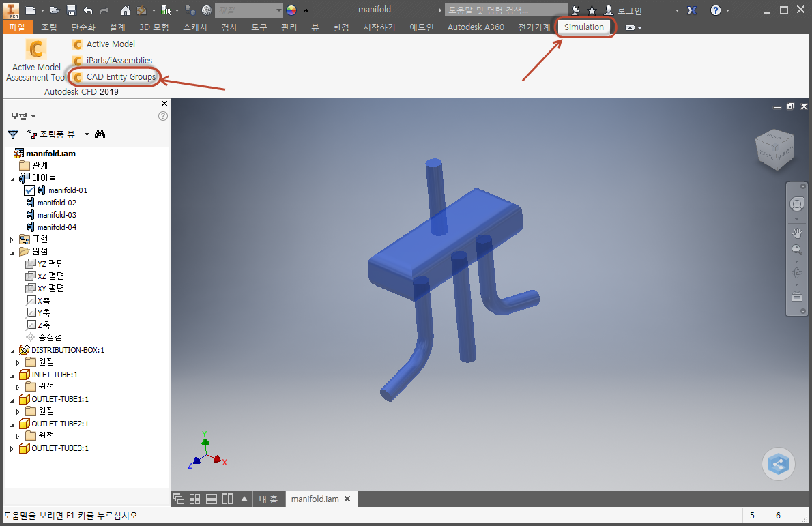Click the Inventor PRO application button
The height and width of the screenshot is (526, 812).
click(x=10, y=10)
